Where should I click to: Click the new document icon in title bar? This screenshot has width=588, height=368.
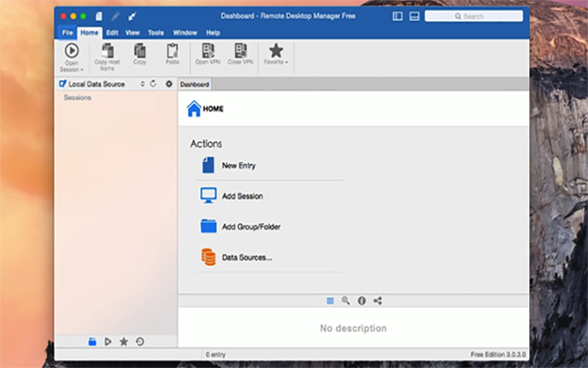[98, 16]
